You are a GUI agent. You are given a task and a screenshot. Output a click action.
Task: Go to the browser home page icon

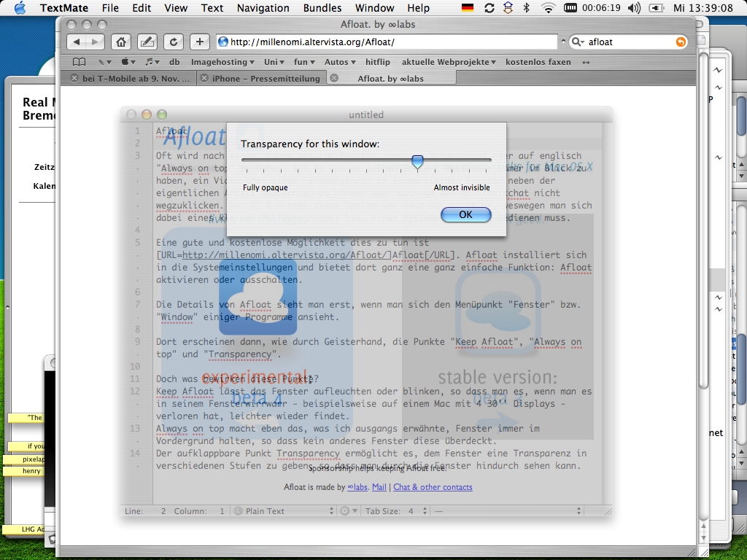click(x=121, y=42)
